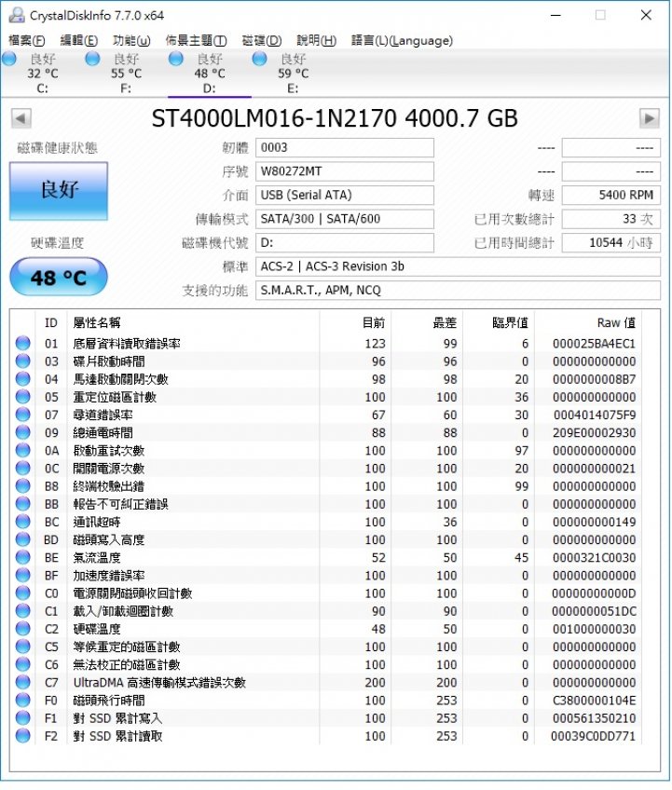Click the interface field USB (Serial ATA)
This screenshot has height=790, width=672.
coord(345,195)
